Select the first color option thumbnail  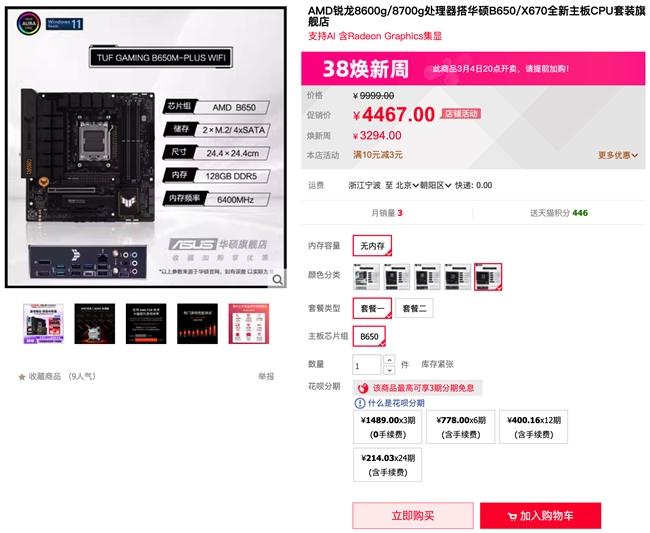366,276
